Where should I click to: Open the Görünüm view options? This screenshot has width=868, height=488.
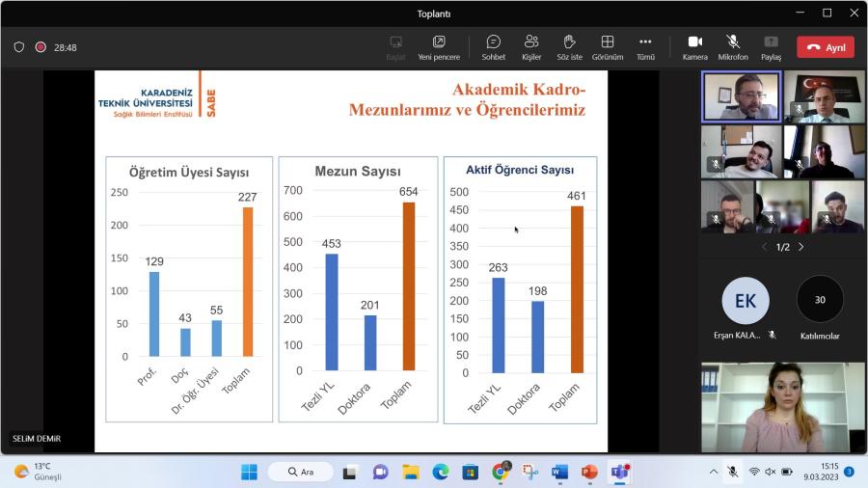click(x=608, y=47)
